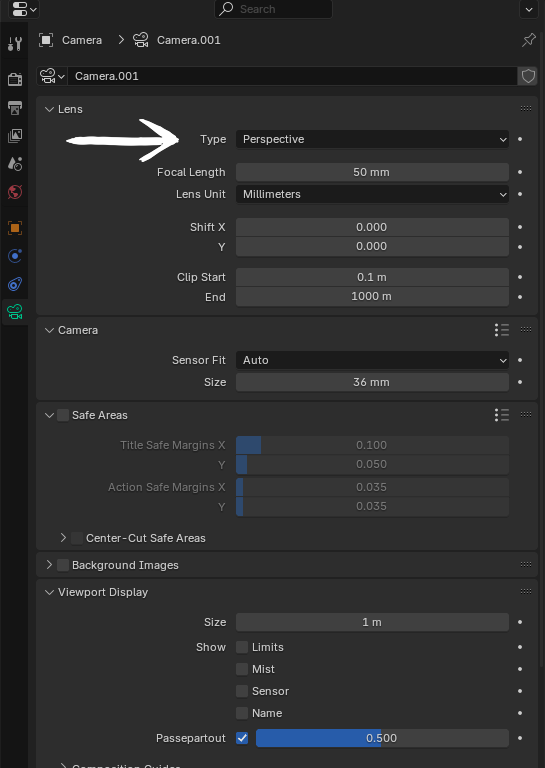Image resolution: width=545 pixels, height=768 pixels.
Task: Click the sensor Size 36 mm field
Action: click(372, 382)
